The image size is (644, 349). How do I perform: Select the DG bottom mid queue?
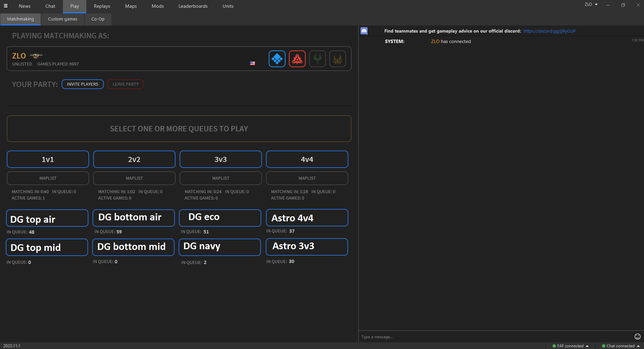click(x=133, y=247)
